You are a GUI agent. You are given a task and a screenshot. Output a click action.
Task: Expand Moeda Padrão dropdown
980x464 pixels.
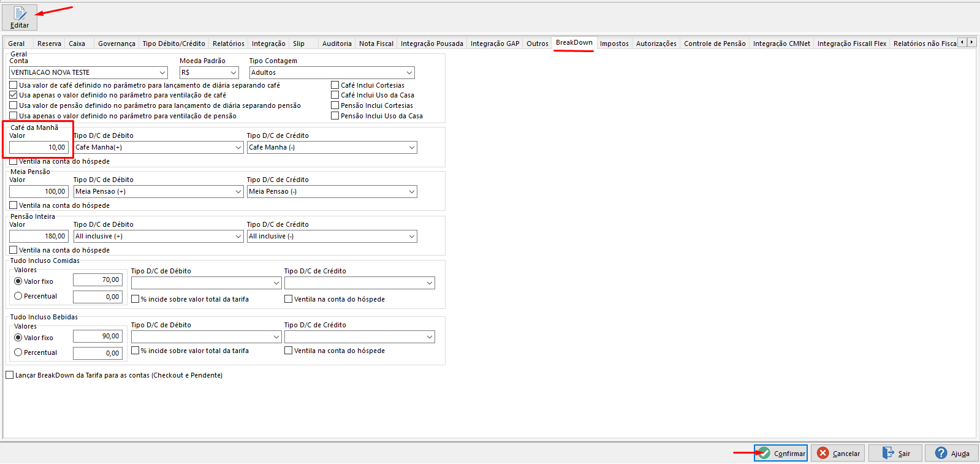click(233, 72)
